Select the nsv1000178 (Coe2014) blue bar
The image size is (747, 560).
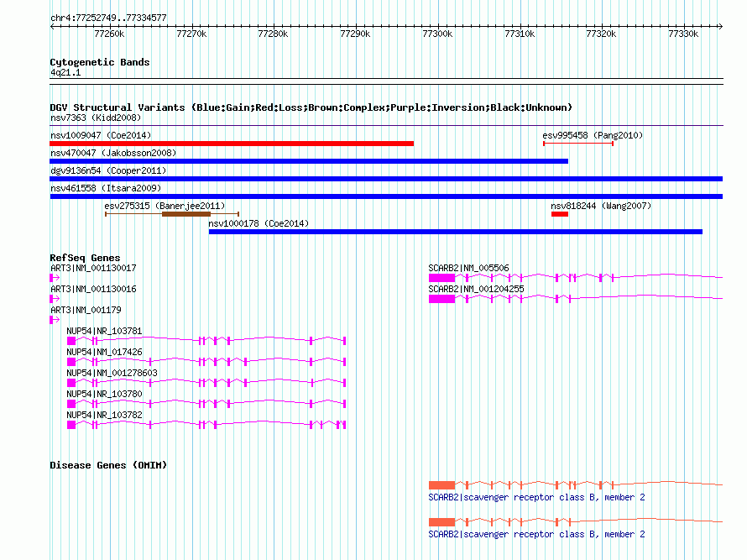pos(456,232)
